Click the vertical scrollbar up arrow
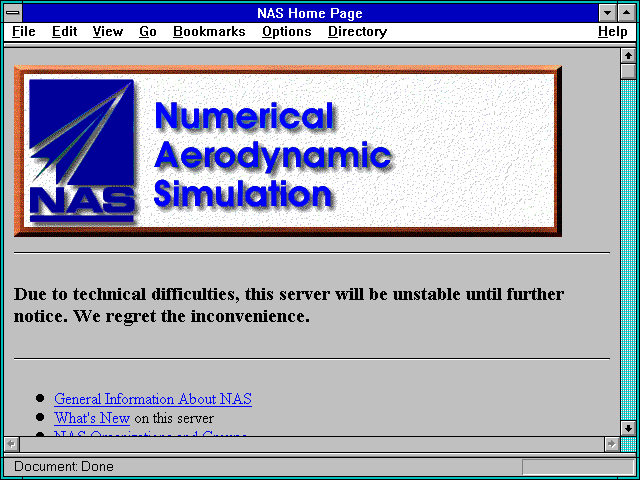Screen dimensions: 640x480 pyautogui.click(x=628, y=56)
